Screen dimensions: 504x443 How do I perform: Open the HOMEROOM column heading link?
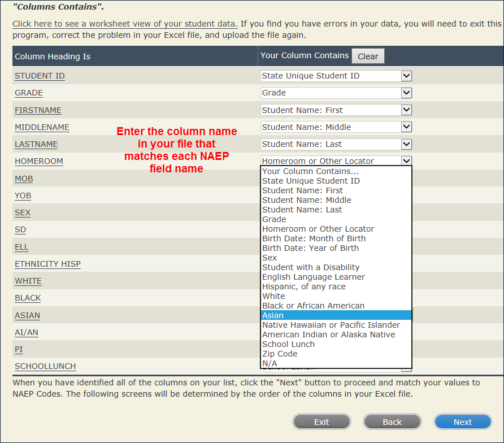coord(39,162)
